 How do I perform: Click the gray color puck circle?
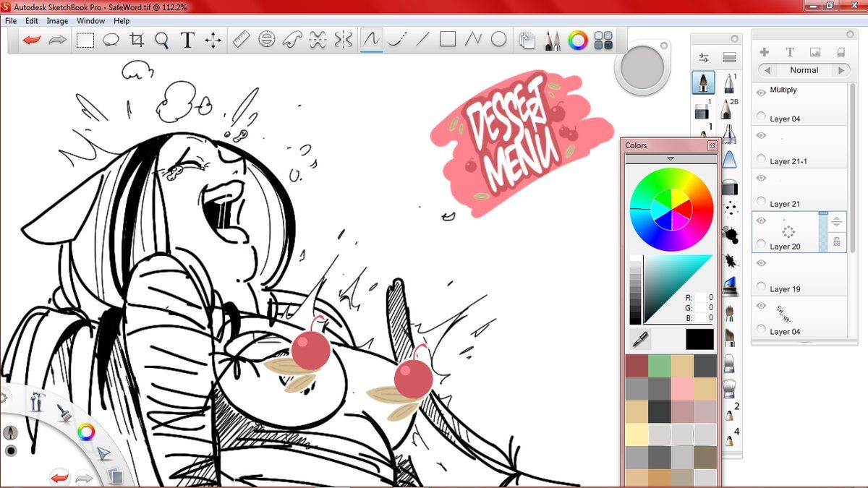pos(642,68)
